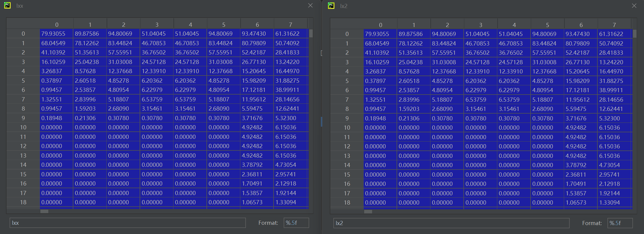Select cell 80.79809 in the Ix2 table
This screenshot has width=644, height=234.
[581, 43]
